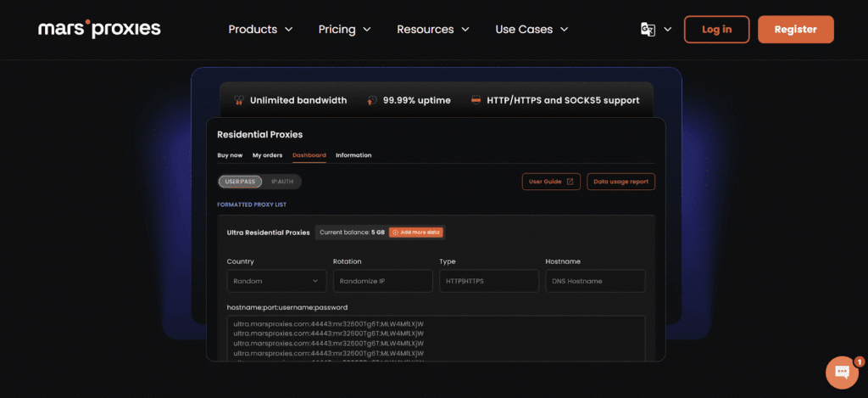868x398 pixels.
Task: Click the 99.99% uptime icon
Action: coord(372,100)
